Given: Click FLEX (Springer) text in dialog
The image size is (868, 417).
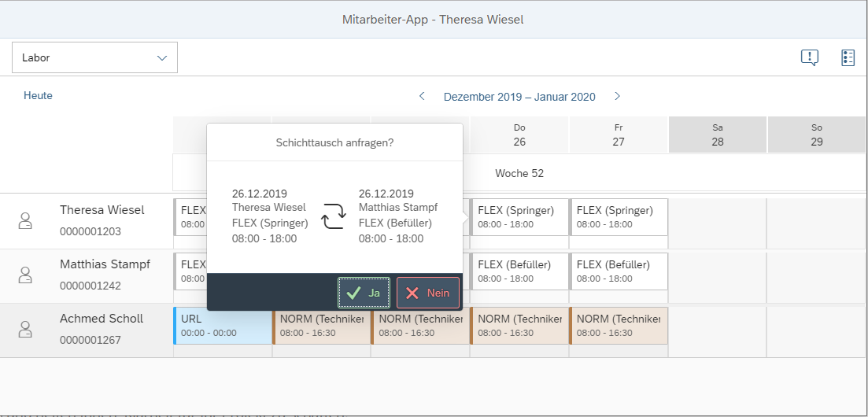Looking at the screenshot, I should click(x=270, y=223).
